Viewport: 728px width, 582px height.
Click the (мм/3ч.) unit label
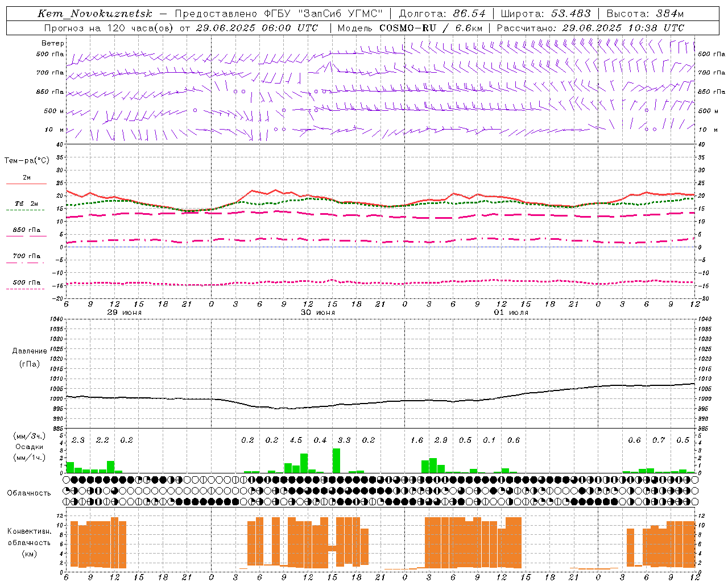tap(30, 436)
